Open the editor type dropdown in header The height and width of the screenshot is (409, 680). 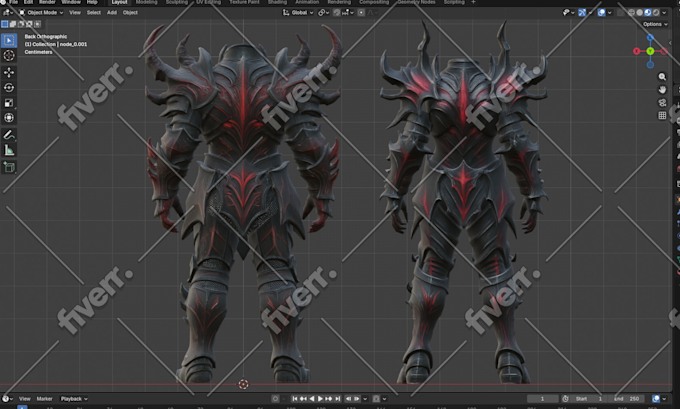coord(8,13)
